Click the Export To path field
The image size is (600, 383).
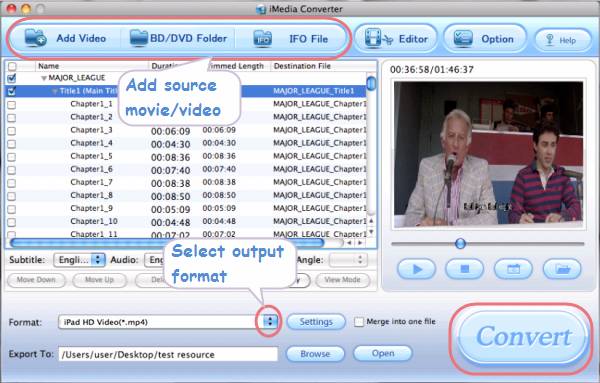pos(168,354)
